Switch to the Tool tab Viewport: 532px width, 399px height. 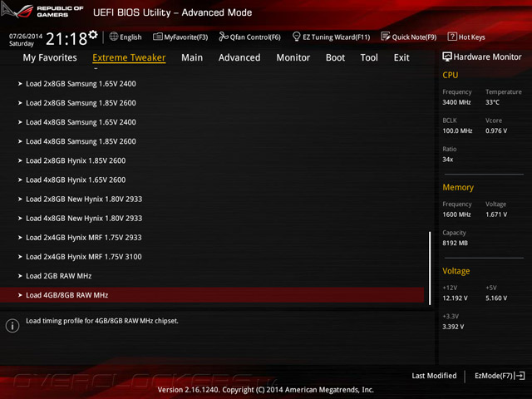369,57
